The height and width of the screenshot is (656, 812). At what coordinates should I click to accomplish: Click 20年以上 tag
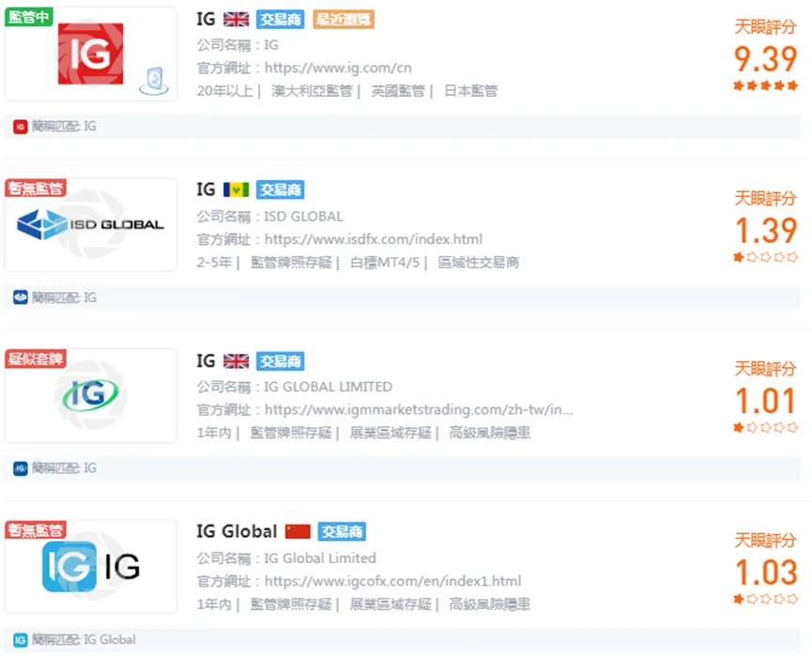click(x=224, y=91)
